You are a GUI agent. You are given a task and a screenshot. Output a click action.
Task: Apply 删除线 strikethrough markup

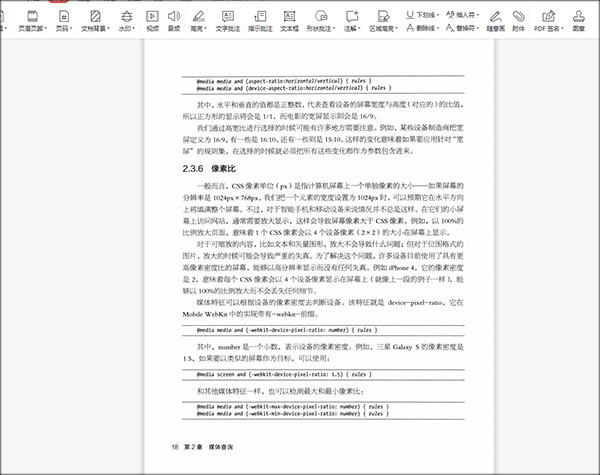click(420, 28)
